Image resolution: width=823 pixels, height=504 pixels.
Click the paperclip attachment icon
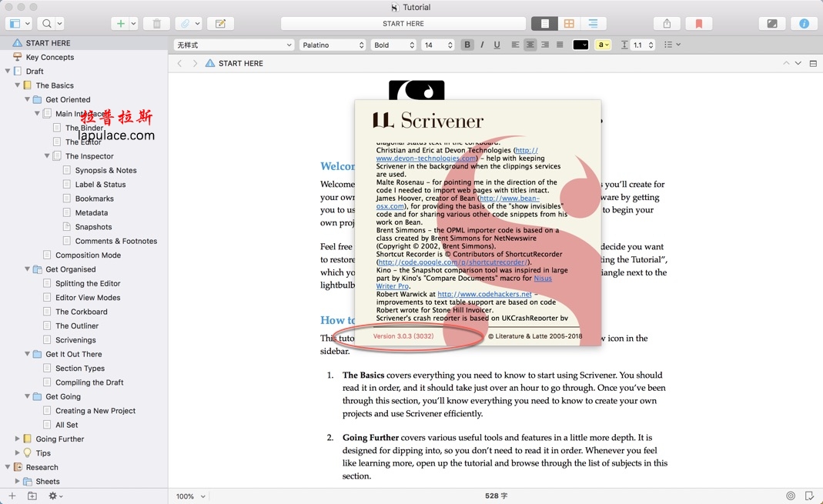coord(185,24)
